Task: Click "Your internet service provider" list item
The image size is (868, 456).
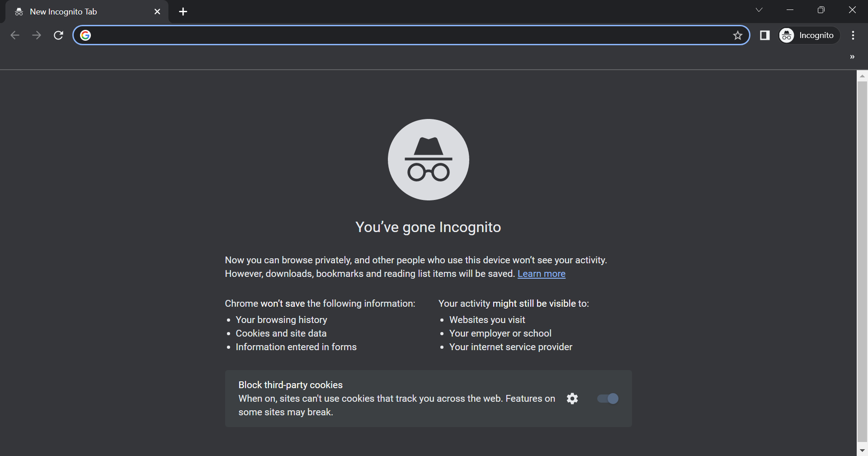Action: tap(510, 347)
